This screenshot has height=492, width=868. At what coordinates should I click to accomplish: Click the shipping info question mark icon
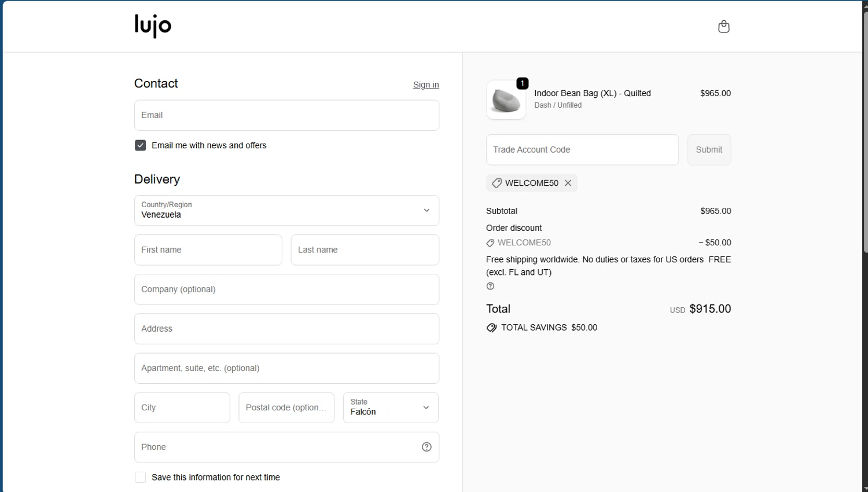(x=491, y=286)
